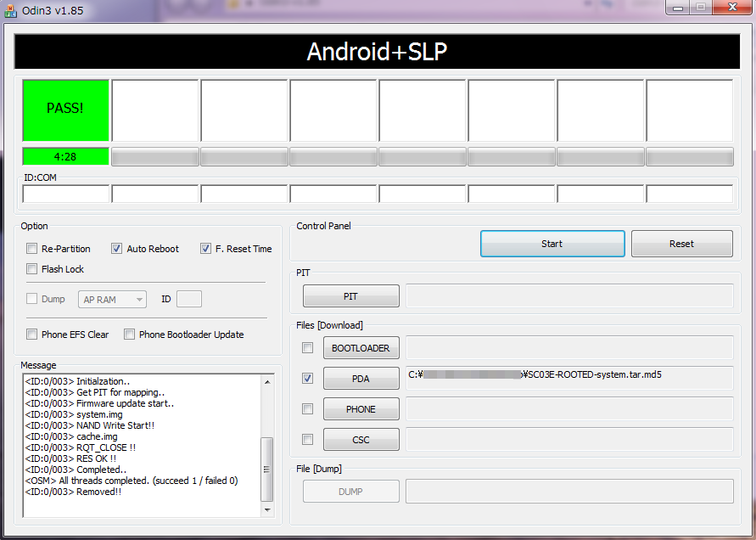Viewport: 756px width, 540px height.
Task: Minimize the Odin3 window
Action: coord(678,8)
